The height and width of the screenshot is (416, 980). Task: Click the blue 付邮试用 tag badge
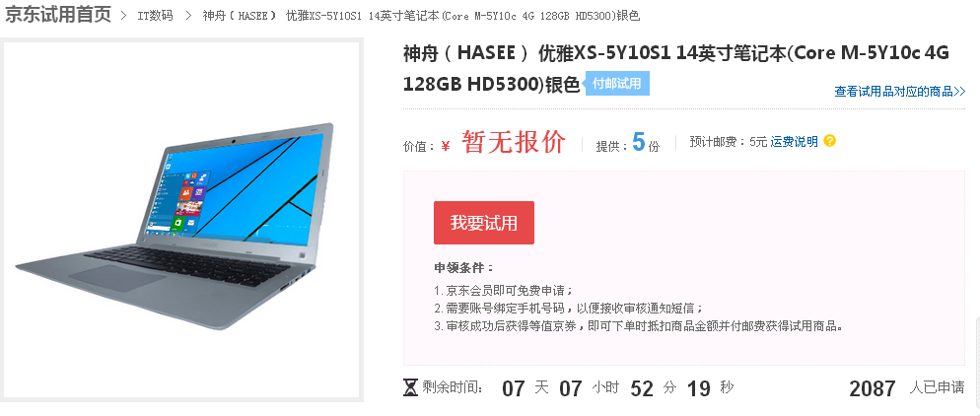click(616, 84)
